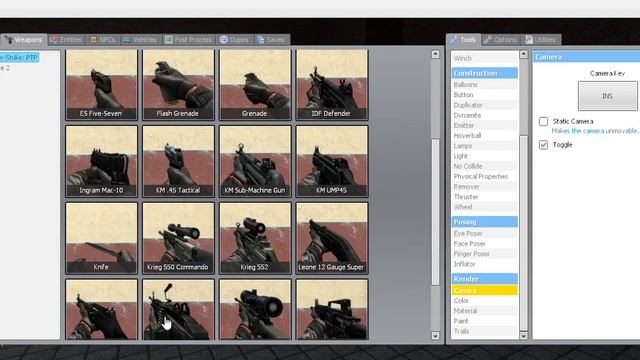Screen dimensions: 640x360
Task: Choose the Krieg 550 Commando icon
Action: coord(178,238)
